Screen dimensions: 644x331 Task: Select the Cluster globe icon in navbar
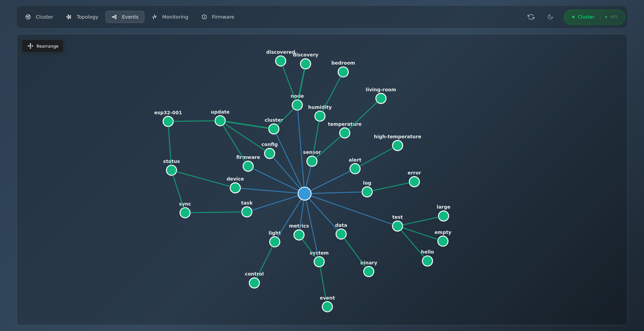pos(28,17)
